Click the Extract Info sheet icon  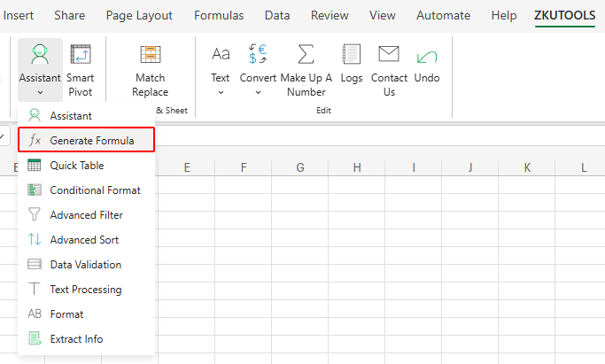[35, 338]
